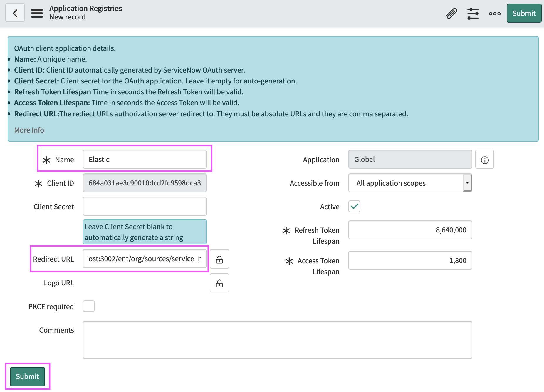Click the Application info icon

pyautogui.click(x=484, y=160)
